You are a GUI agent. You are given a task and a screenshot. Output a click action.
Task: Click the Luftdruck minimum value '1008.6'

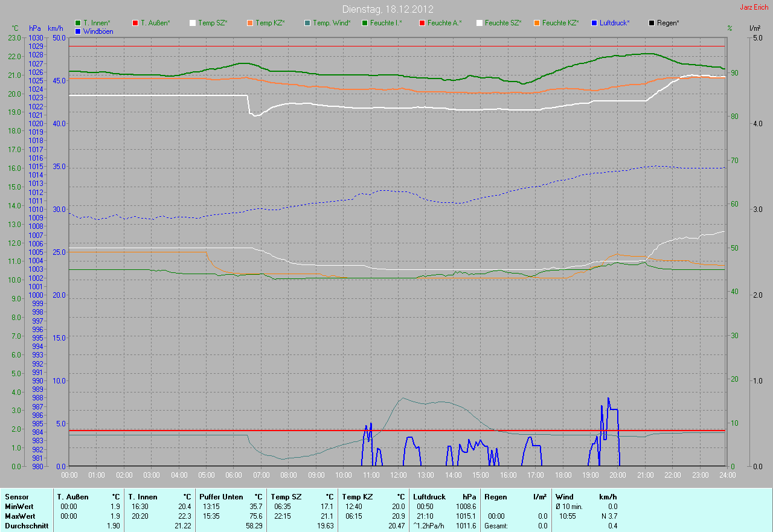466,507
